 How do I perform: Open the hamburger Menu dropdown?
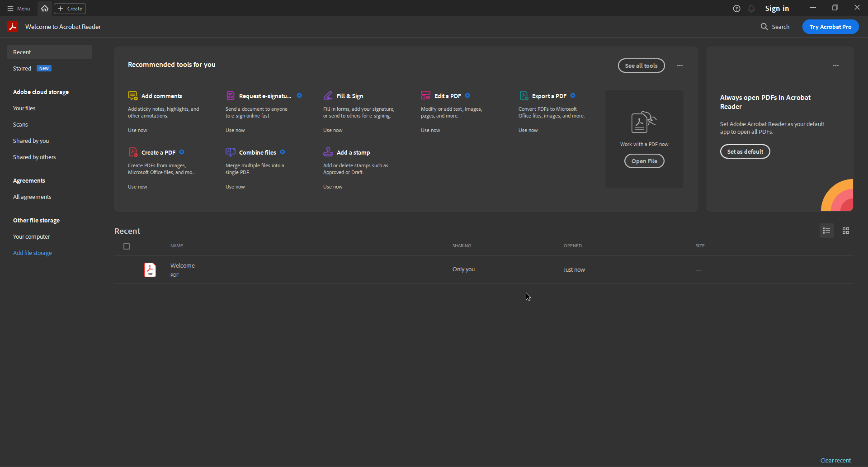19,9
